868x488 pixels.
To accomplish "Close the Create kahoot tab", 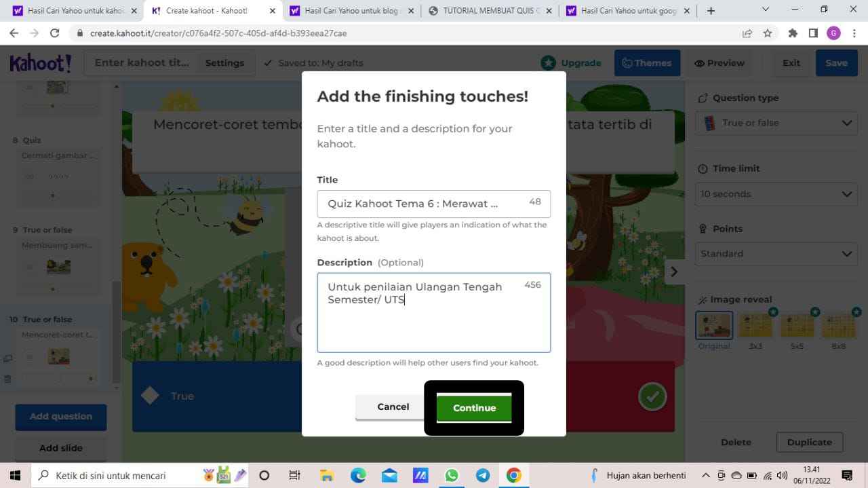I will 273,11.
